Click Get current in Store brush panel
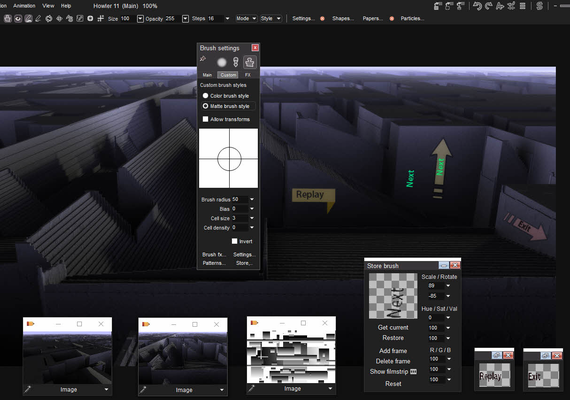This screenshot has width=570, height=400. (x=393, y=327)
